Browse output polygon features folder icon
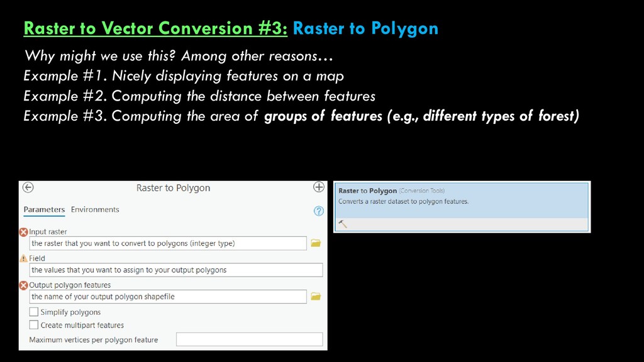 pos(316,297)
